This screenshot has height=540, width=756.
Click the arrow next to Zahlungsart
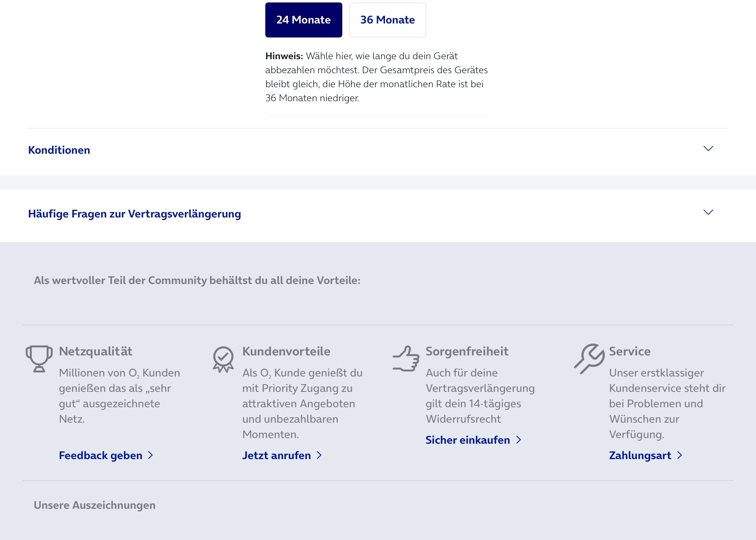click(680, 455)
